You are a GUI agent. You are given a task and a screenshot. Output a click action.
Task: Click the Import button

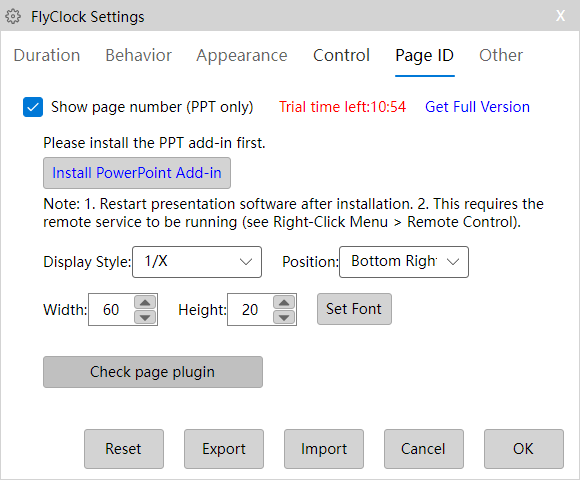(x=324, y=449)
